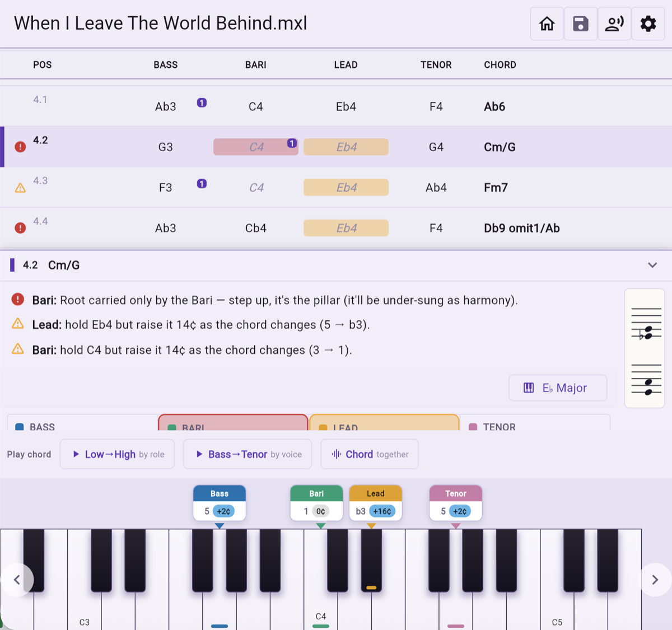Click the BARI column header
The image size is (672, 630).
(256, 64)
